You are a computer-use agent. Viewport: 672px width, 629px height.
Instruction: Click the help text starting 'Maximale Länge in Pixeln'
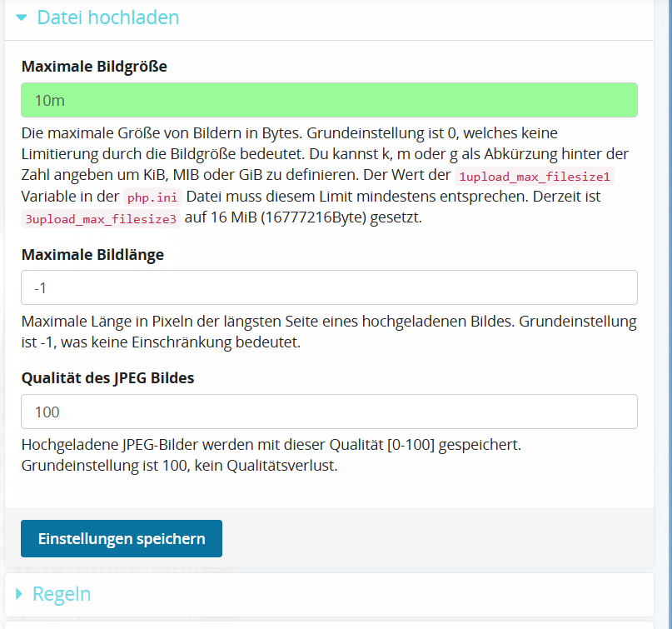(328, 321)
